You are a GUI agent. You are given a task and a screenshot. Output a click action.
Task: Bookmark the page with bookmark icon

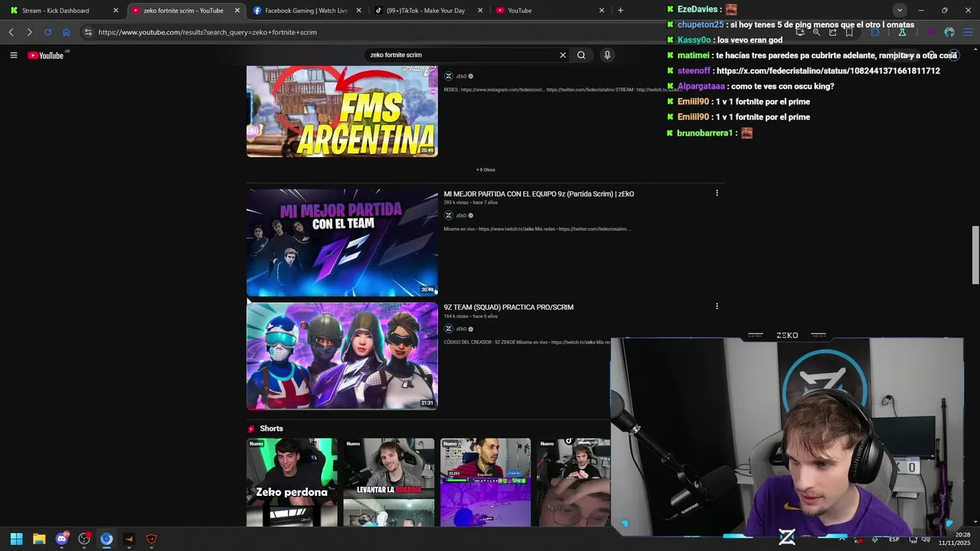849,32
